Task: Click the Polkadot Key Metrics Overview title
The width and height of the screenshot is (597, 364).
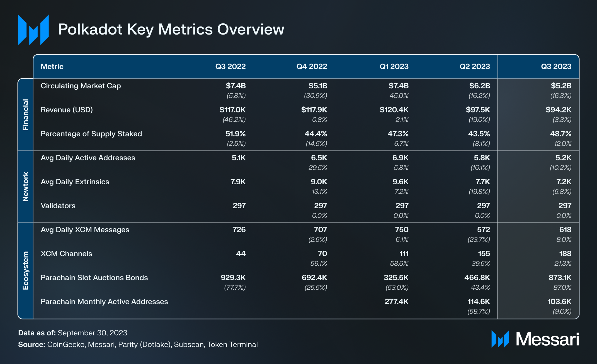Action: (x=171, y=29)
